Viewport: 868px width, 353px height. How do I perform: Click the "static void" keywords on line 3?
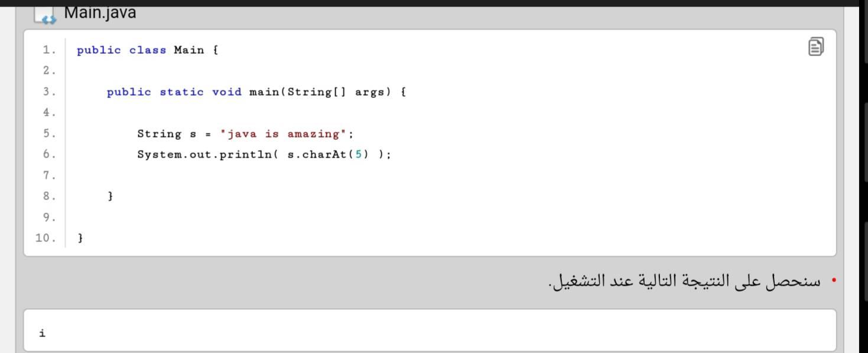[x=201, y=92]
